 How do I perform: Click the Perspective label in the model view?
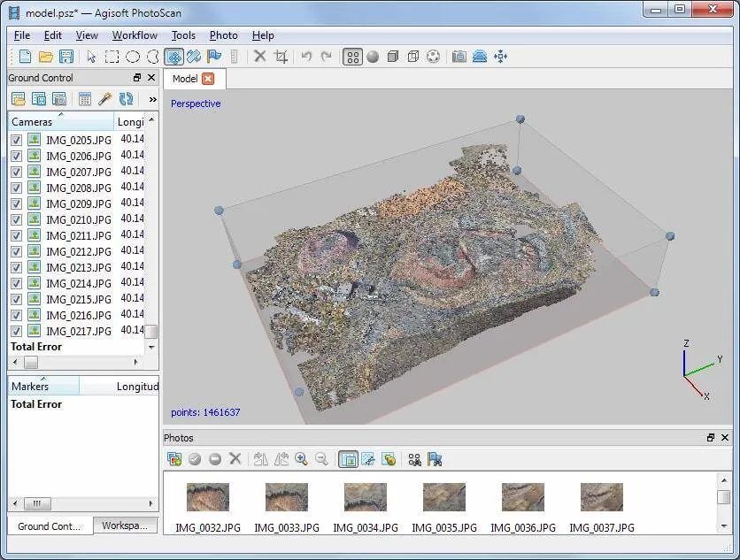point(195,104)
